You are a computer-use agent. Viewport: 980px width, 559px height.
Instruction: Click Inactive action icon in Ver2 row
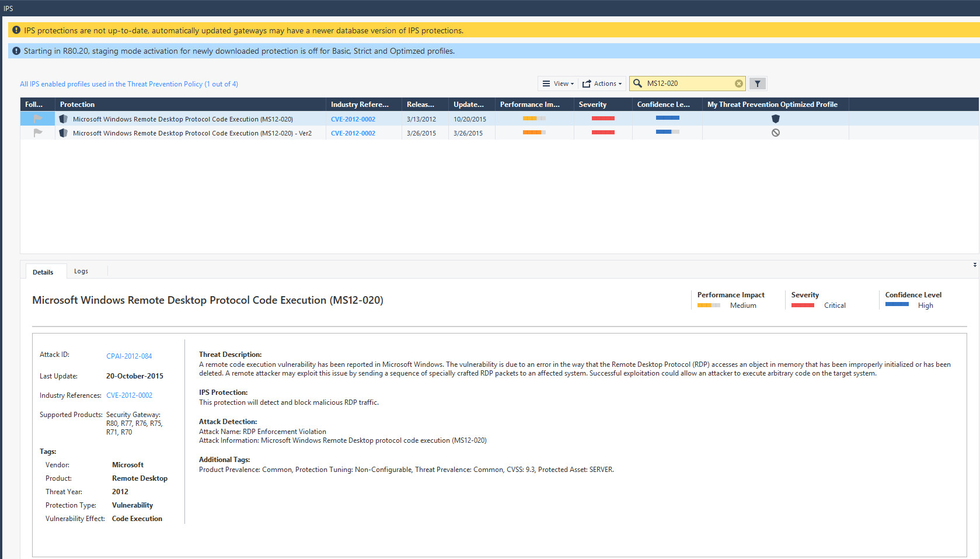pos(776,133)
